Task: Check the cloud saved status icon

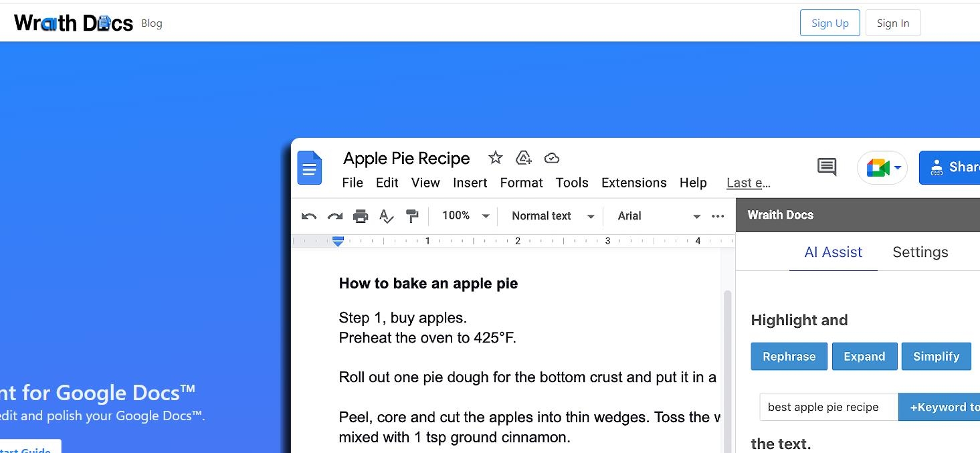Action: coord(552,158)
